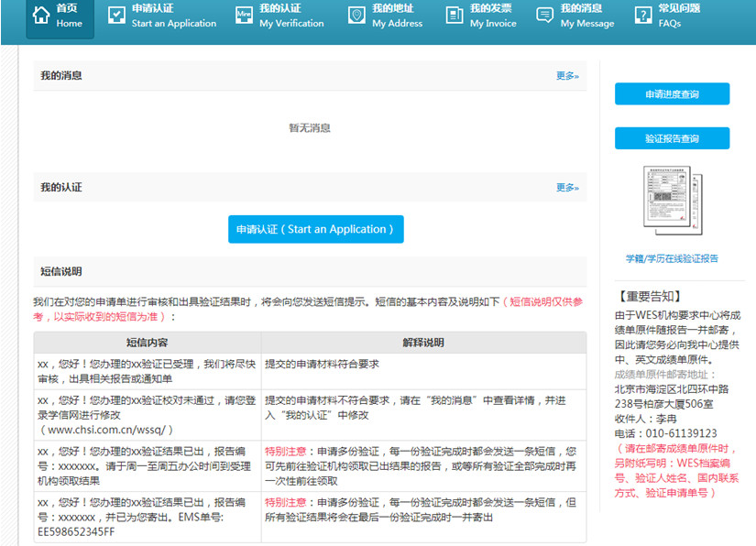
Task: Click the 我的认证 section heading
Action: (61, 188)
